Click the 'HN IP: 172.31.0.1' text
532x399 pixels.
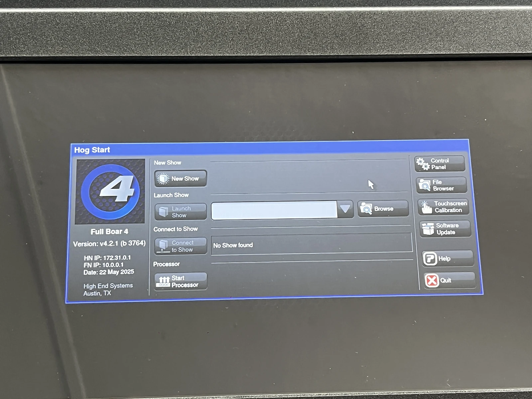[107, 258]
